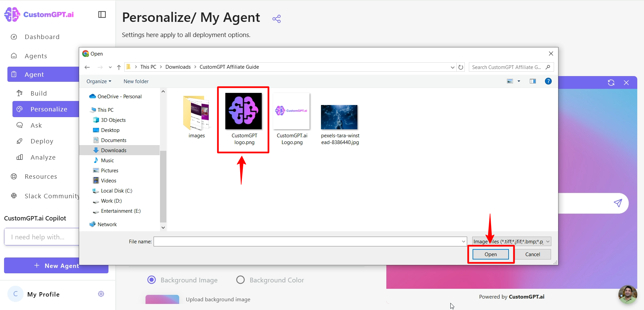Click the Open button
644x310 pixels.
pyautogui.click(x=490, y=254)
